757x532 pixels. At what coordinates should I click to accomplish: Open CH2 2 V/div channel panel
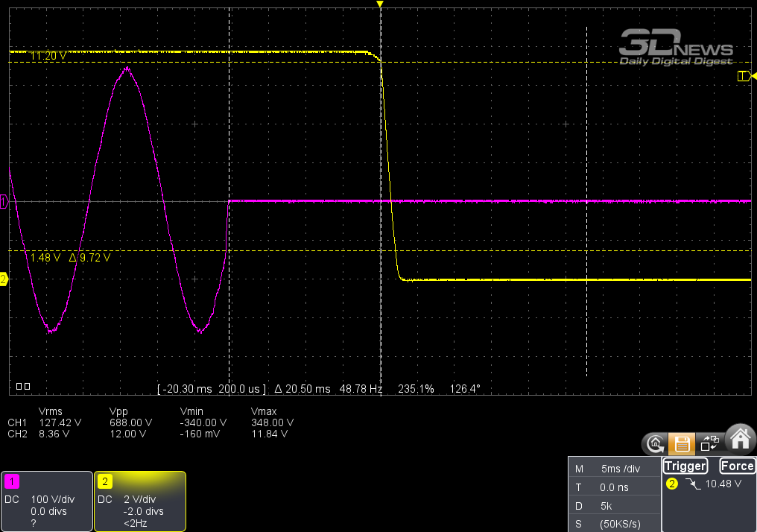tap(140, 501)
